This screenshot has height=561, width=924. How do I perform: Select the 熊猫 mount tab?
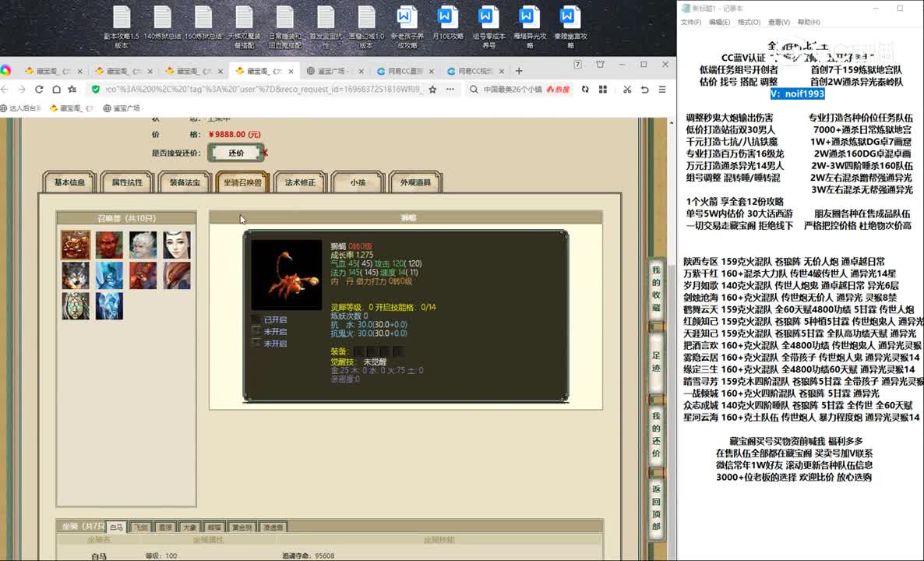pos(214,527)
